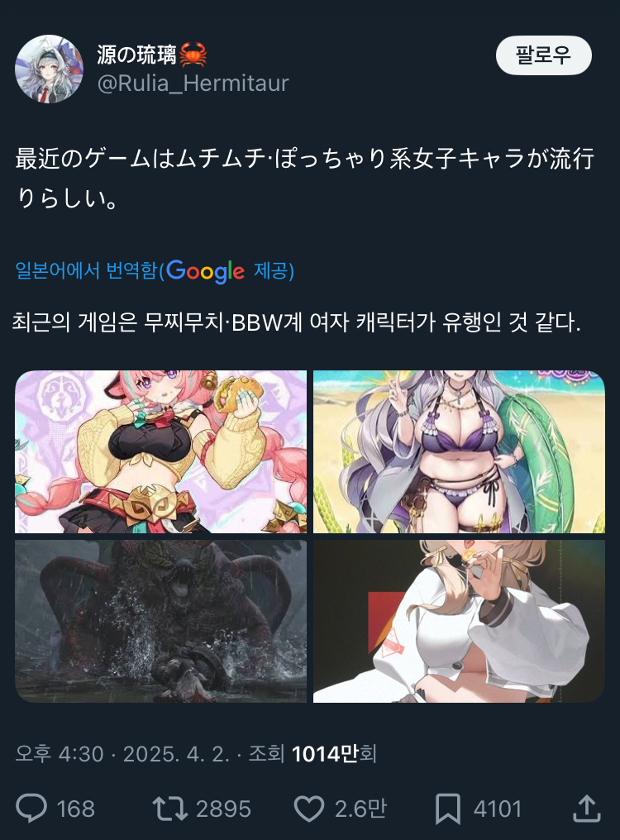Open the 源の琉璃 display name
620x840 pixels.
[136, 55]
